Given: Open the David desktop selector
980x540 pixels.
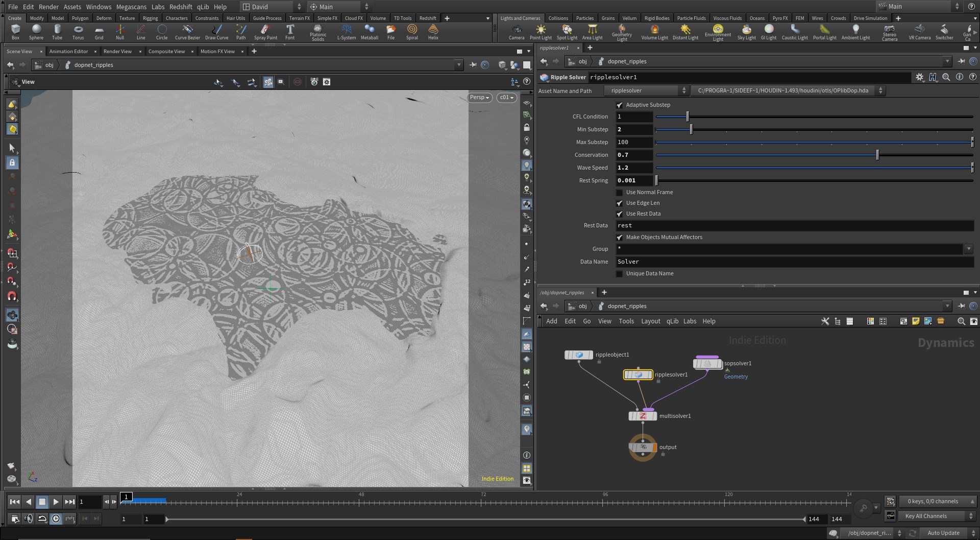Looking at the screenshot, I should 272,7.
